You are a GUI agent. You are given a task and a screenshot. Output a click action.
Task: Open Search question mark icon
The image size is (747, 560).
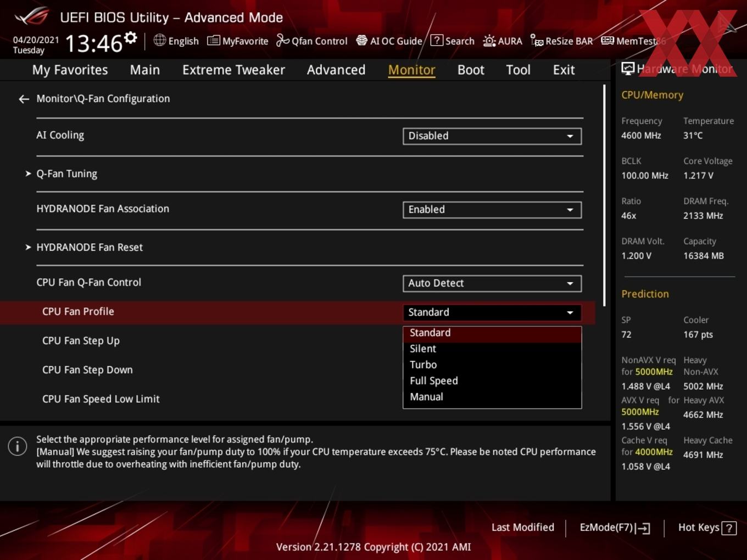(x=437, y=40)
